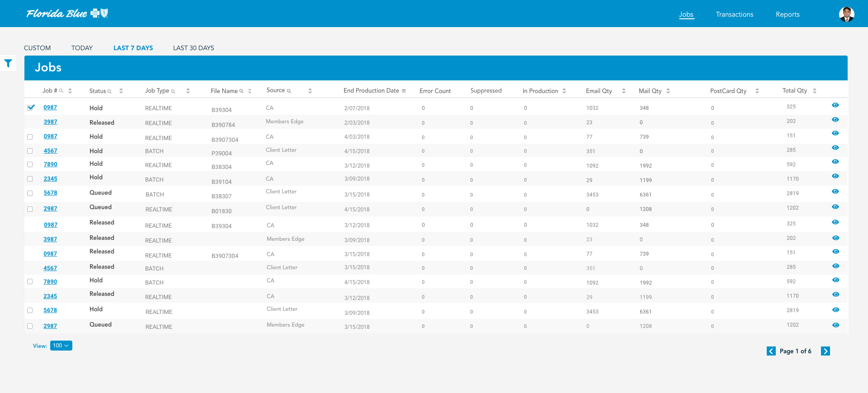
Task: Check the box for job 4567 Hold
Action: (30, 151)
